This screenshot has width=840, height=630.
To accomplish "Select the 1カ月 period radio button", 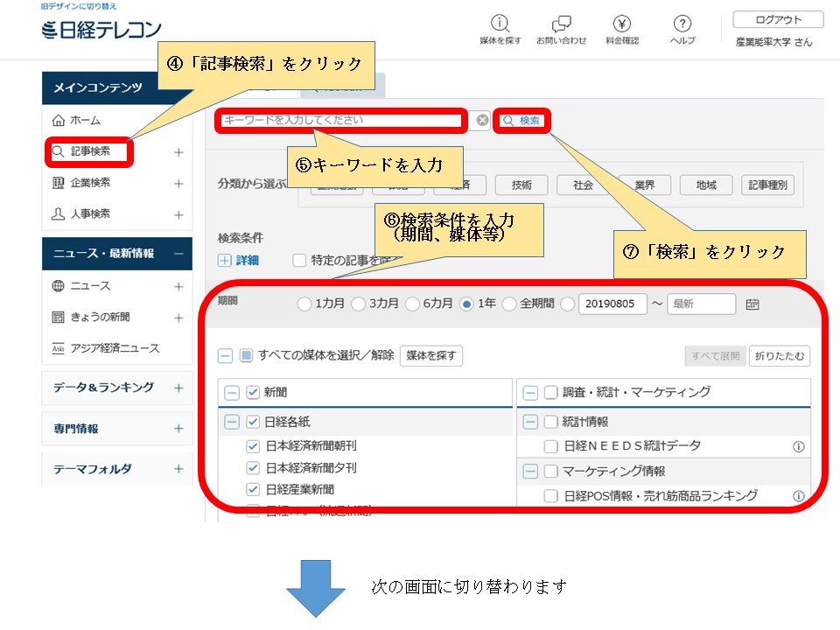I will (x=304, y=304).
